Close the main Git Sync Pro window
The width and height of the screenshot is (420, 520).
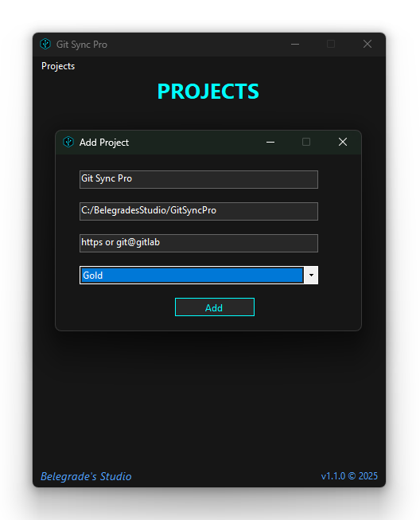coord(367,44)
